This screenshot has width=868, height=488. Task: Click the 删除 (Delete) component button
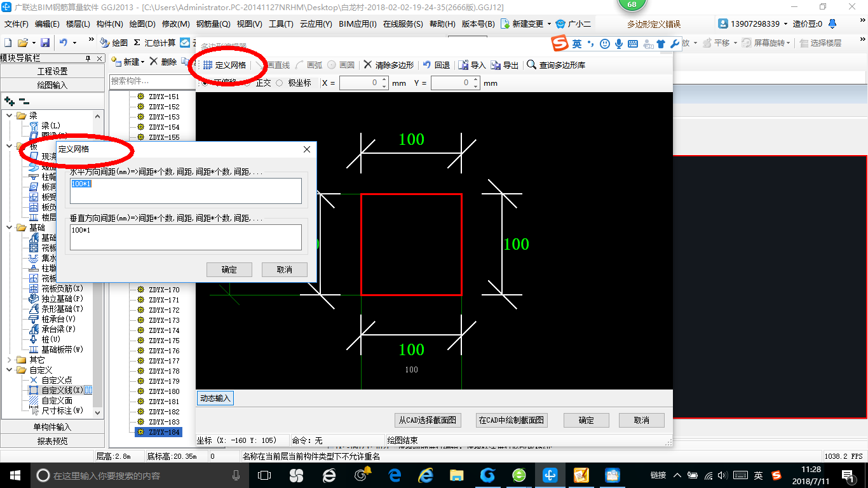pos(163,62)
